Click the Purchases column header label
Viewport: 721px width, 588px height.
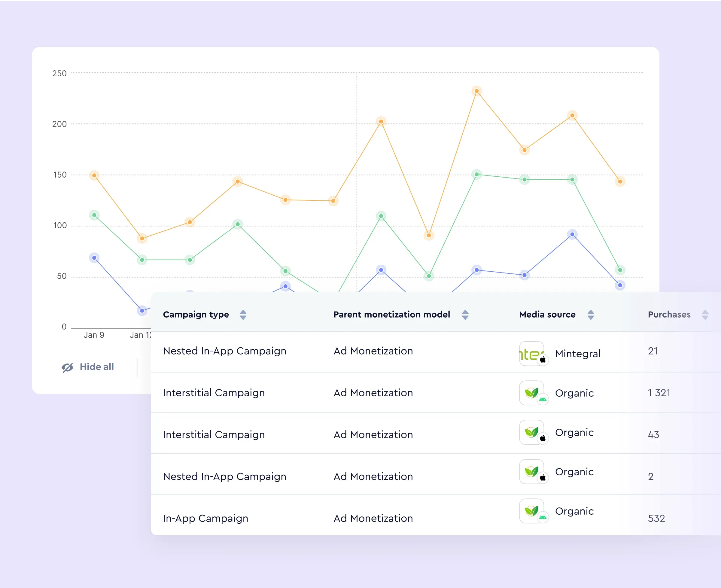669,315
